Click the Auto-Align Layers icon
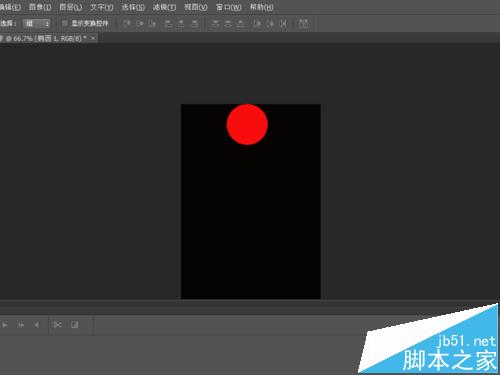This screenshot has width=500, height=375. 303,23
